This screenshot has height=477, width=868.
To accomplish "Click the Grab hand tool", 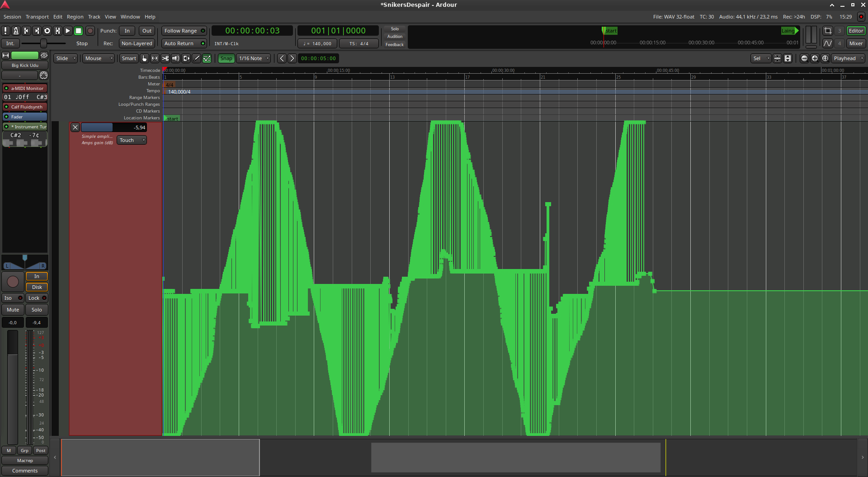I will (x=144, y=58).
